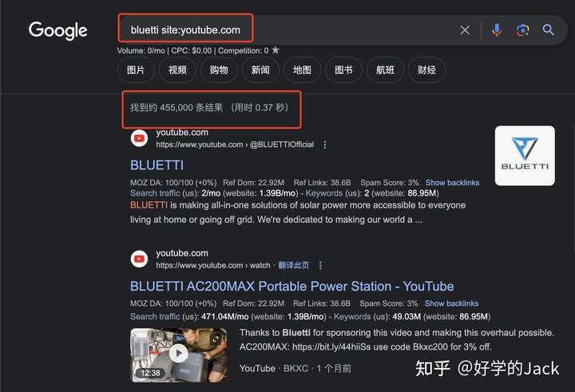The image size is (575, 392).
Task: Click the Volume 0/mo CPC stats line
Action: [193, 50]
